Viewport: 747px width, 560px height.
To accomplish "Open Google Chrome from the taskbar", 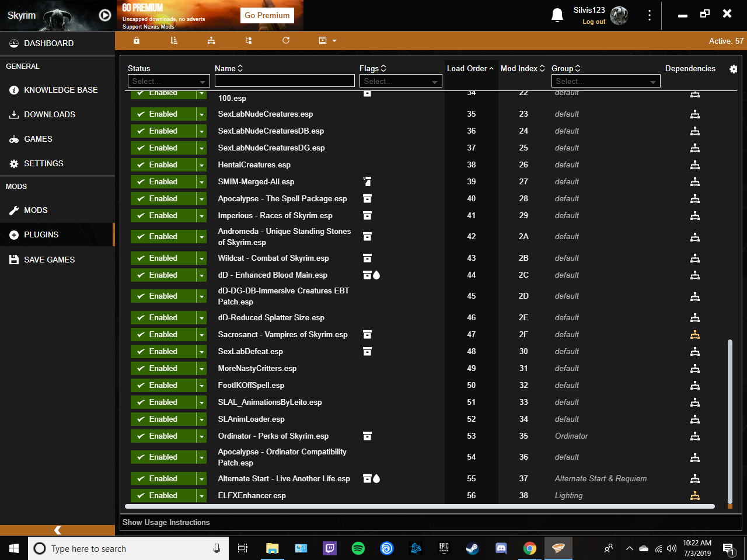I will pos(530,548).
